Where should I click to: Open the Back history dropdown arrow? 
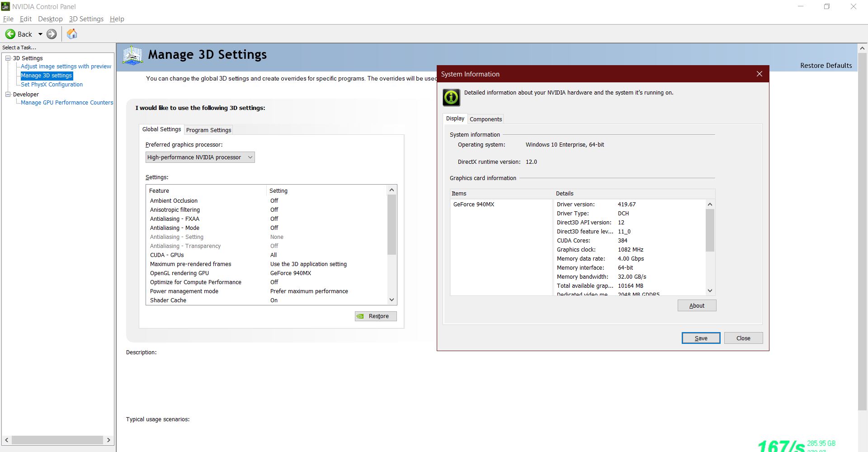coord(40,34)
